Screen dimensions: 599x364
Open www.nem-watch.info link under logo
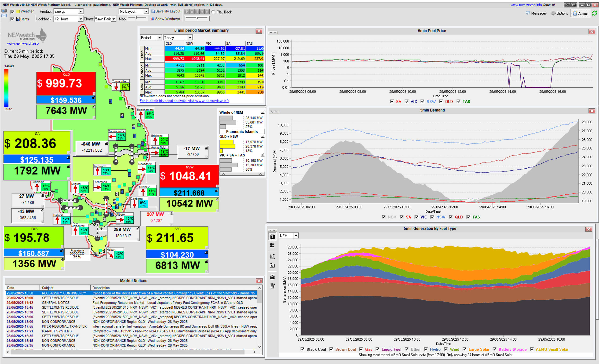(x=23, y=44)
